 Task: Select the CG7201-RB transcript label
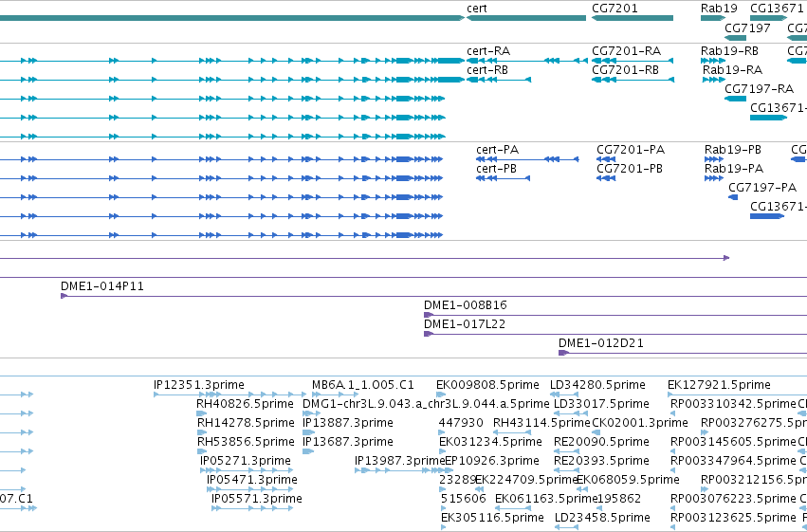(625, 70)
